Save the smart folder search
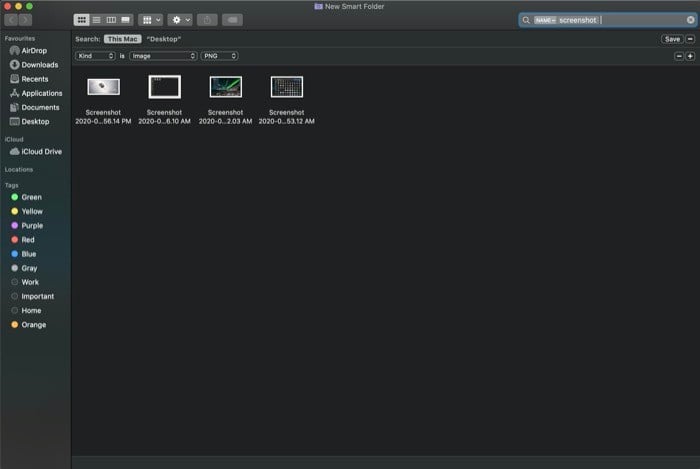This screenshot has height=469, width=700. (x=672, y=39)
